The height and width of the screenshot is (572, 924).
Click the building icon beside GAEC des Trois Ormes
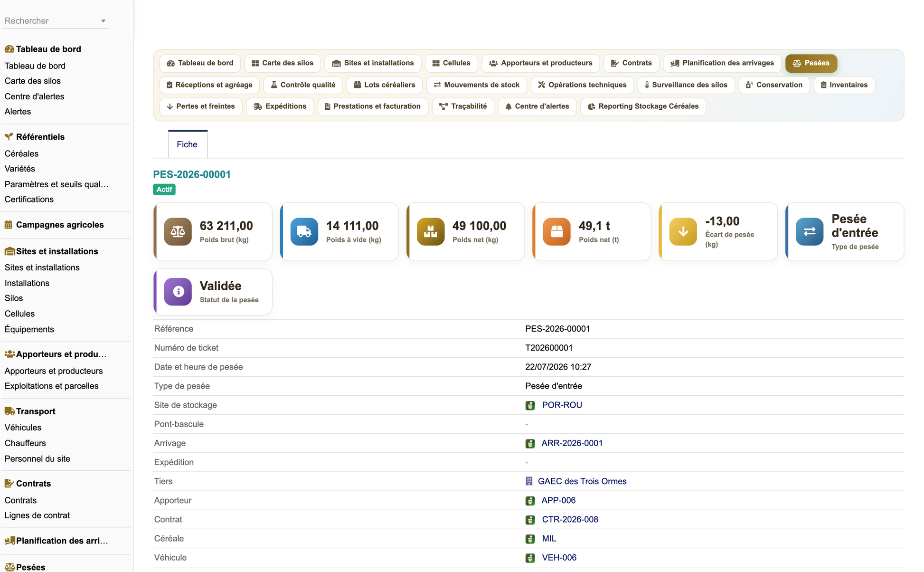529,481
